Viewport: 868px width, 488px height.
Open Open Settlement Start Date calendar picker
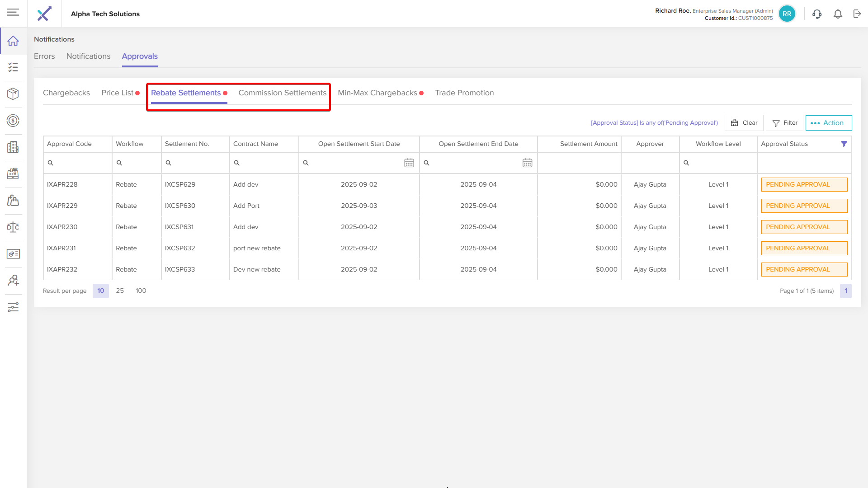point(409,163)
